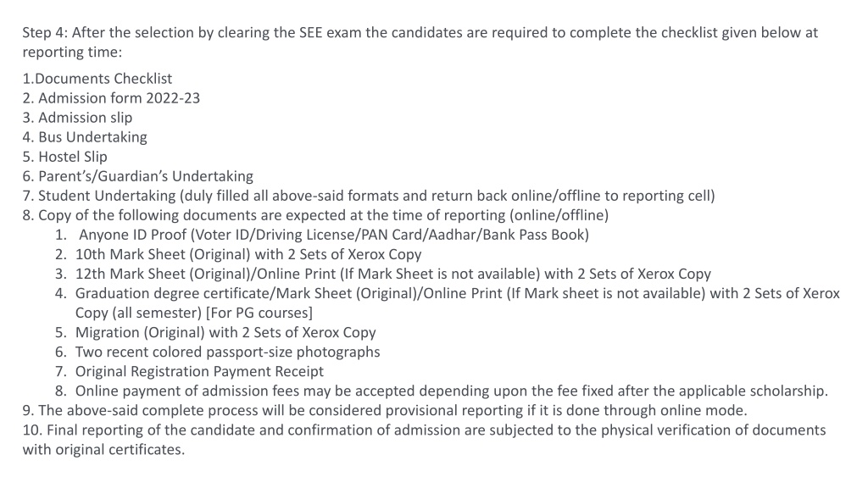Select the 'Bus Undertaking' item

click(x=85, y=137)
